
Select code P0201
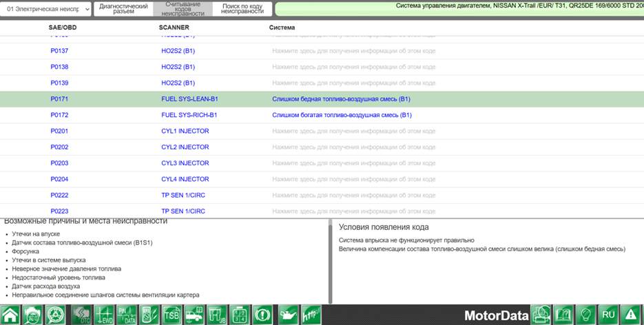pyautogui.click(x=59, y=131)
